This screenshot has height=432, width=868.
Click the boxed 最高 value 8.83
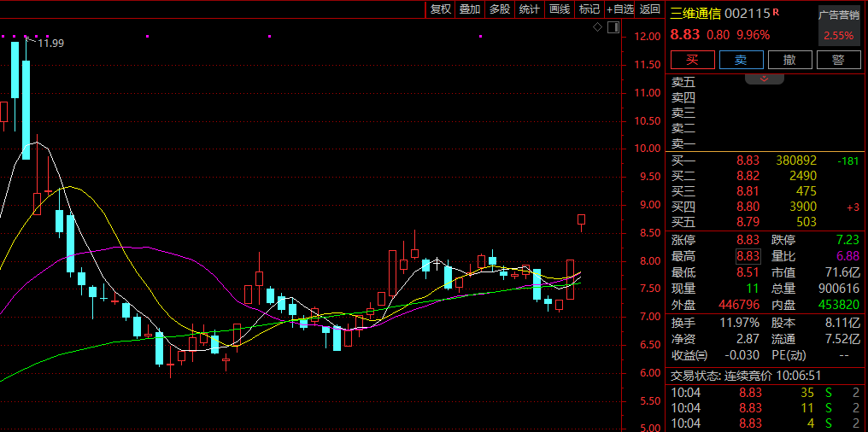tap(748, 256)
